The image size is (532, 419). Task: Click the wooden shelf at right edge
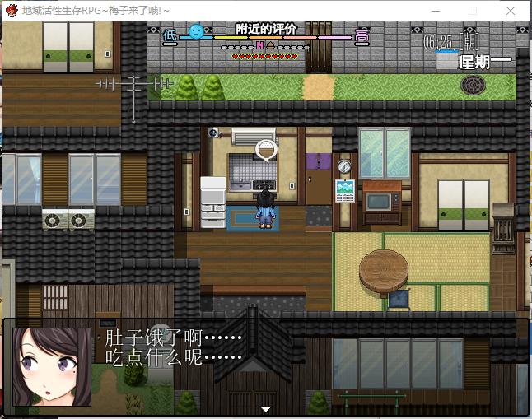click(x=503, y=228)
